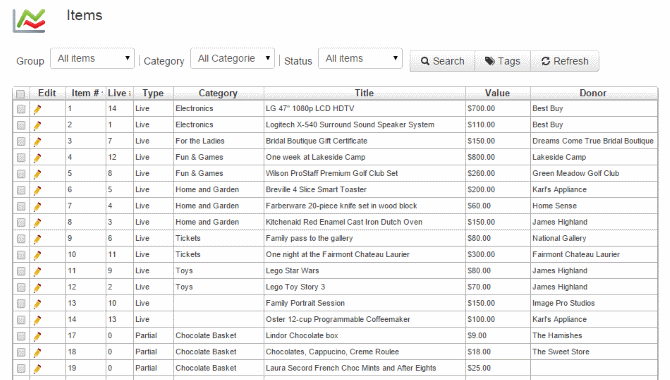Open edit pencil for Lakeside Camp item

click(37, 158)
